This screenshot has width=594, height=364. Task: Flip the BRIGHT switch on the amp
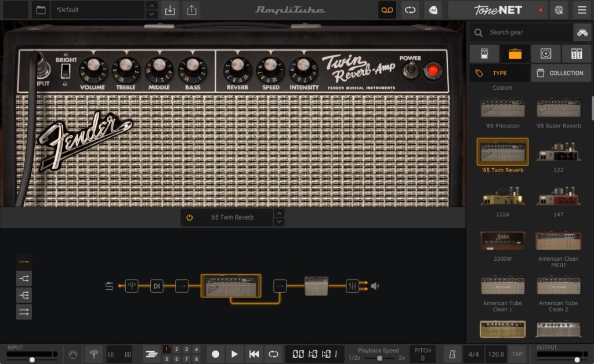(x=66, y=71)
